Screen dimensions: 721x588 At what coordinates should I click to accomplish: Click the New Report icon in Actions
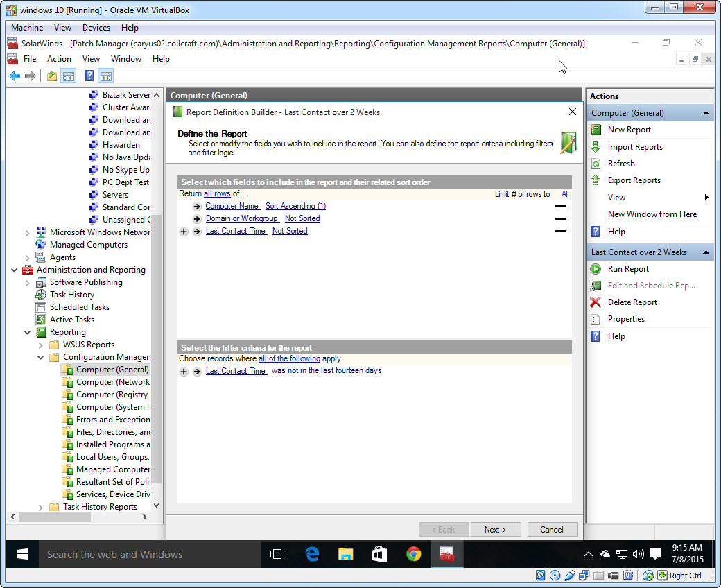click(596, 130)
